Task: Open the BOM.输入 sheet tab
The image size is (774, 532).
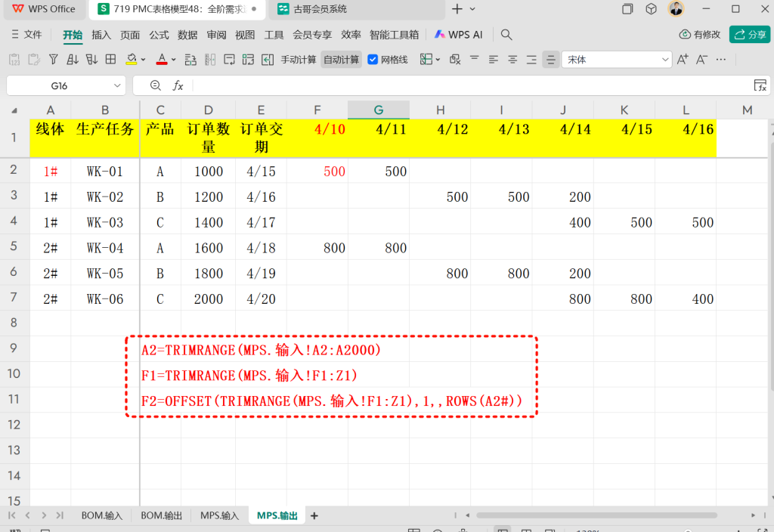Action: point(102,515)
